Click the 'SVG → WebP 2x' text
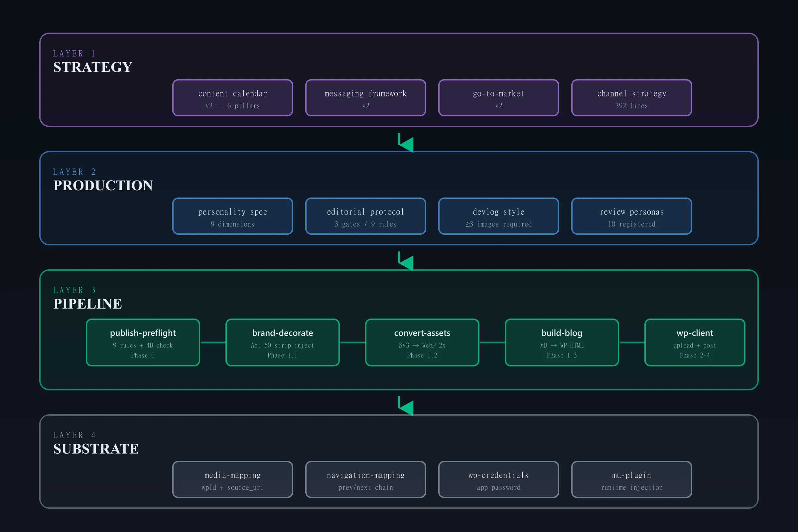 tap(422, 345)
